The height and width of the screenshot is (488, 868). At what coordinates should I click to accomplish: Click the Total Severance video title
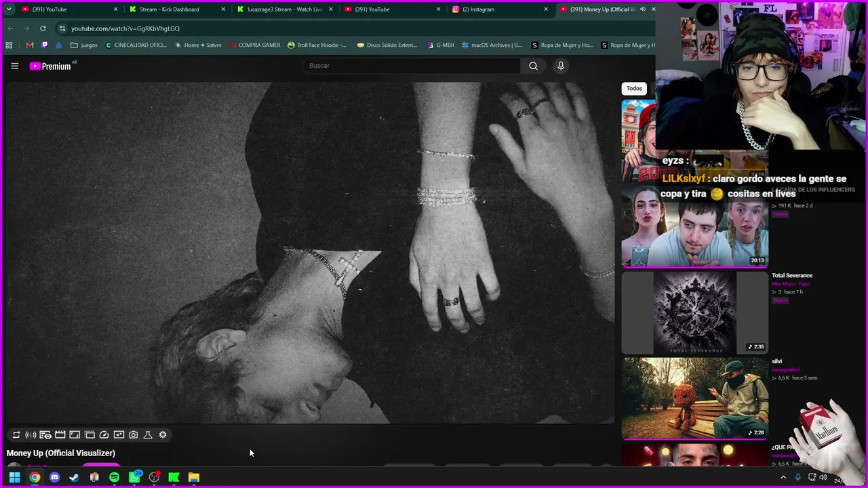[792, 275]
